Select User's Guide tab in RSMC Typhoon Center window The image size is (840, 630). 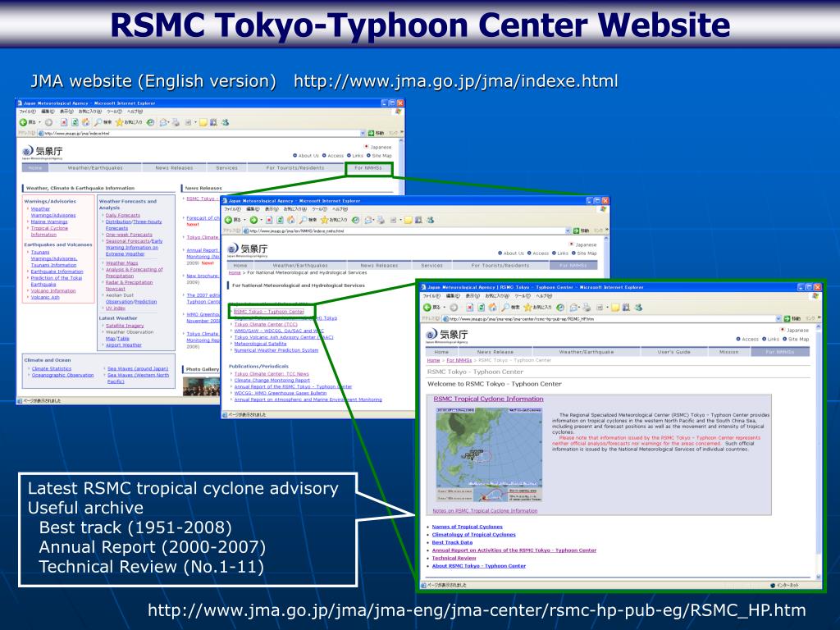tap(674, 352)
